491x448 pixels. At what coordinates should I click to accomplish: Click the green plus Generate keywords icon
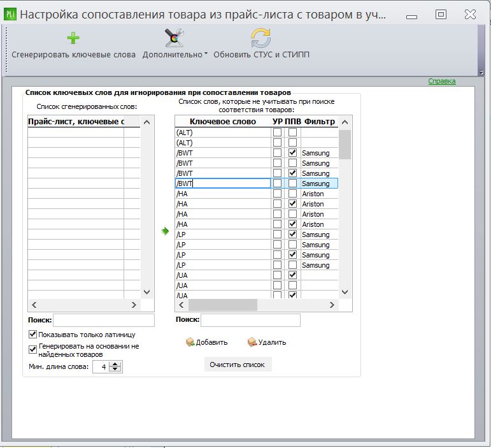pos(73,38)
